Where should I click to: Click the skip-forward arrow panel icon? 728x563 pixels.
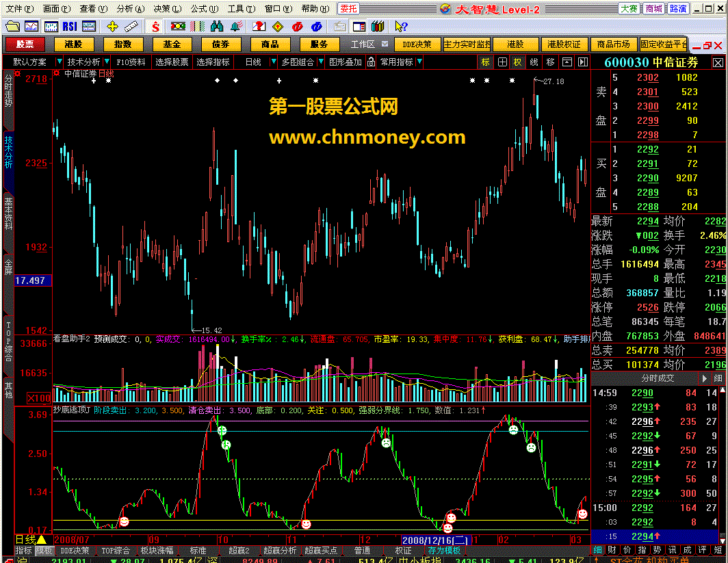(583, 62)
